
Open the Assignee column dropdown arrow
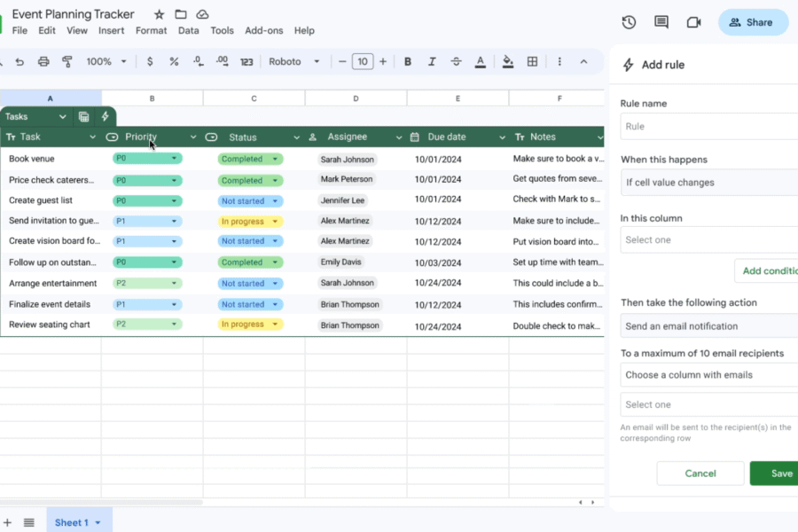(398, 137)
